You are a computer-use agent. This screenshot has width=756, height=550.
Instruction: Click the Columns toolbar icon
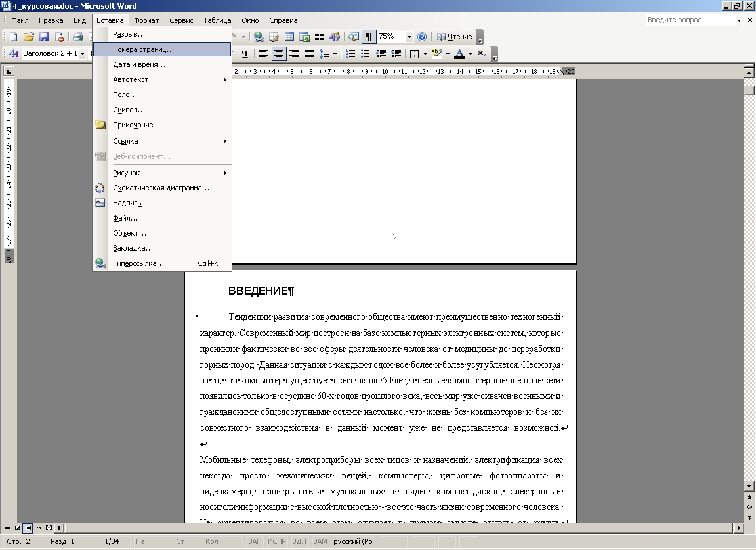click(x=319, y=37)
